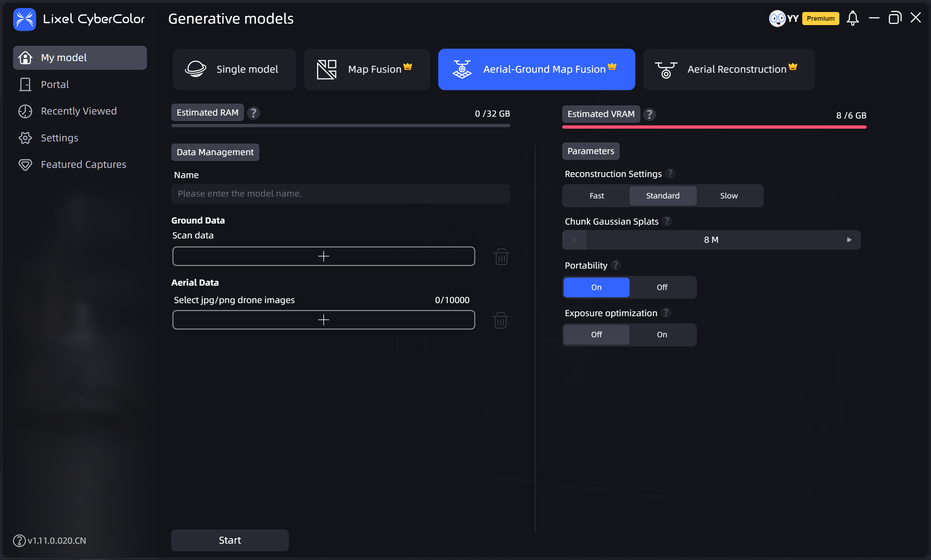Open help next to version v1.11.0.020.CN
This screenshot has height=560, width=931.
19,540
